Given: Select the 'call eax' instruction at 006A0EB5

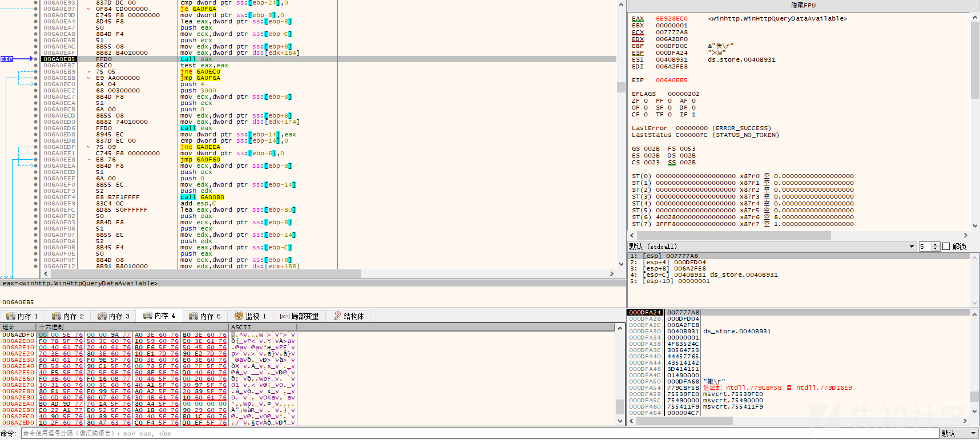Looking at the screenshot, I should [196, 59].
